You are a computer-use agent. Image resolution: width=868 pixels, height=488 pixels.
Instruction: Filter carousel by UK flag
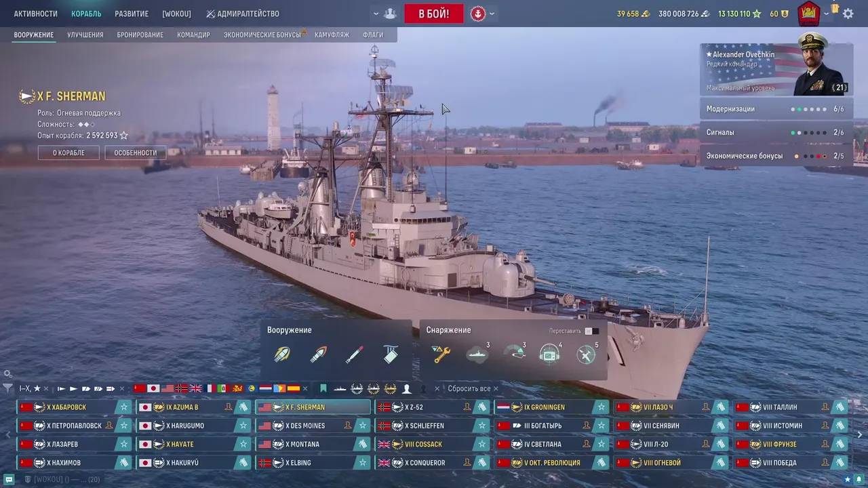pyautogui.click(x=195, y=388)
